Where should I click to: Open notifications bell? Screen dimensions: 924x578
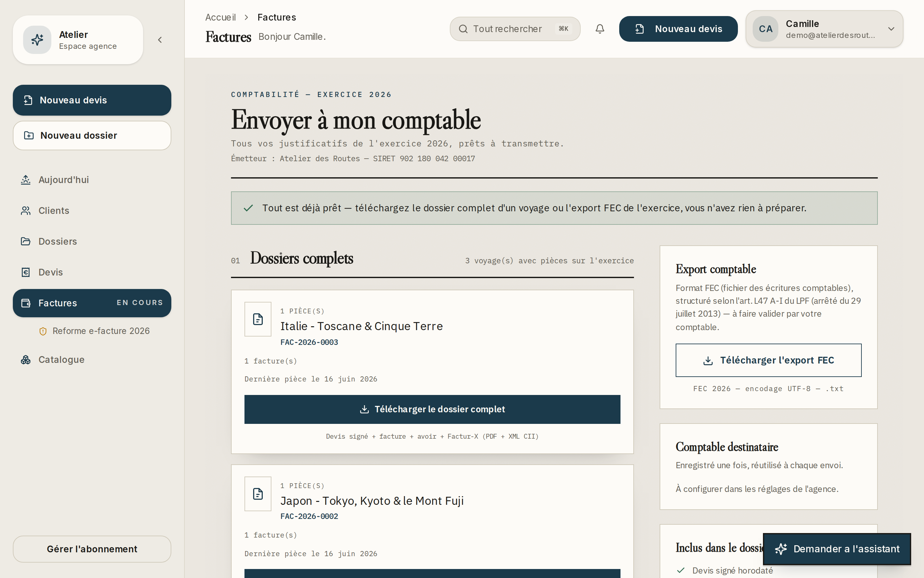pyautogui.click(x=600, y=29)
